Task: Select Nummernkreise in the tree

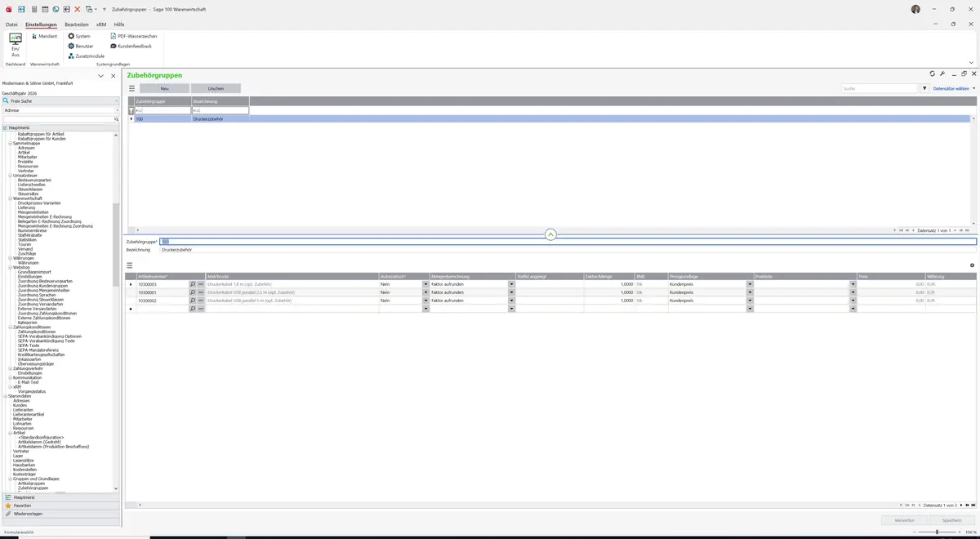Action: pyautogui.click(x=32, y=230)
